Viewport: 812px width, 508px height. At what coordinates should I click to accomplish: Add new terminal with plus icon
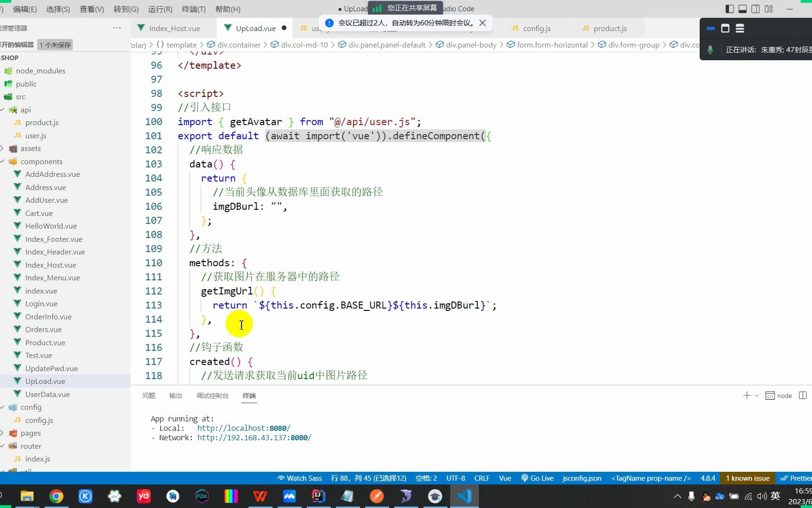pos(747,396)
